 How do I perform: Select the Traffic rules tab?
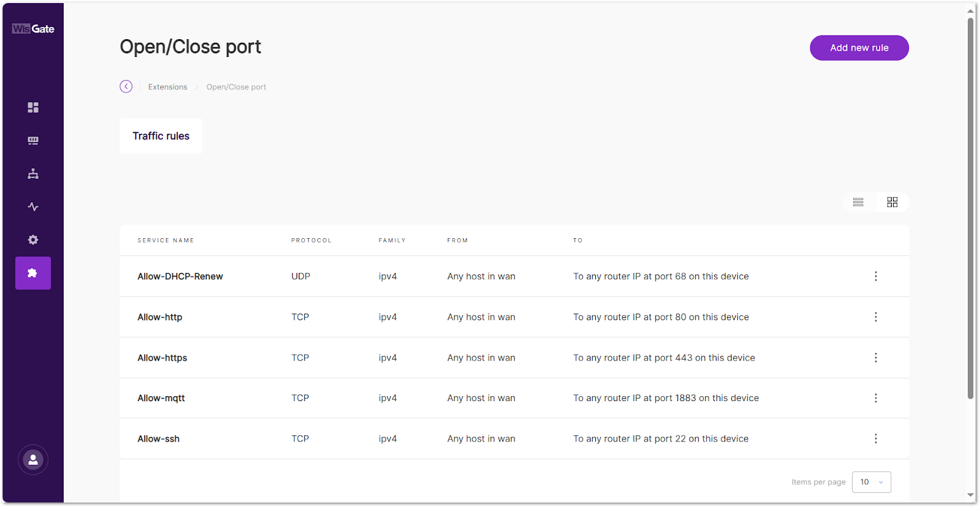[x=161, y=136]
